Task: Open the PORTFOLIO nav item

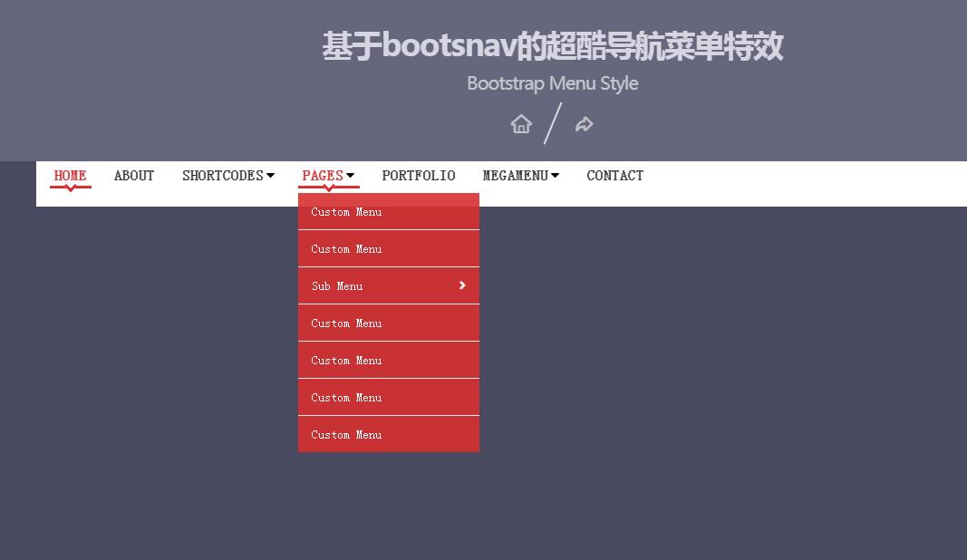Action: coord(419,176)
